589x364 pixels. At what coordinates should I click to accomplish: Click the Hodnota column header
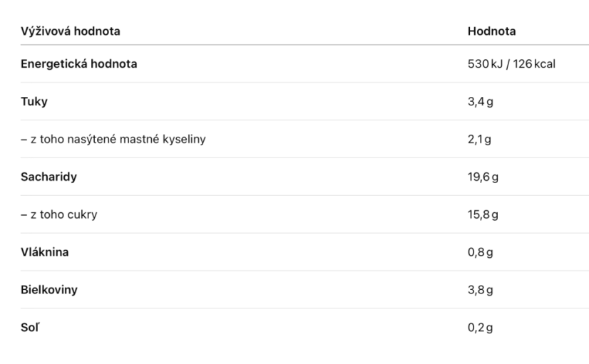[x=491, y=31]
